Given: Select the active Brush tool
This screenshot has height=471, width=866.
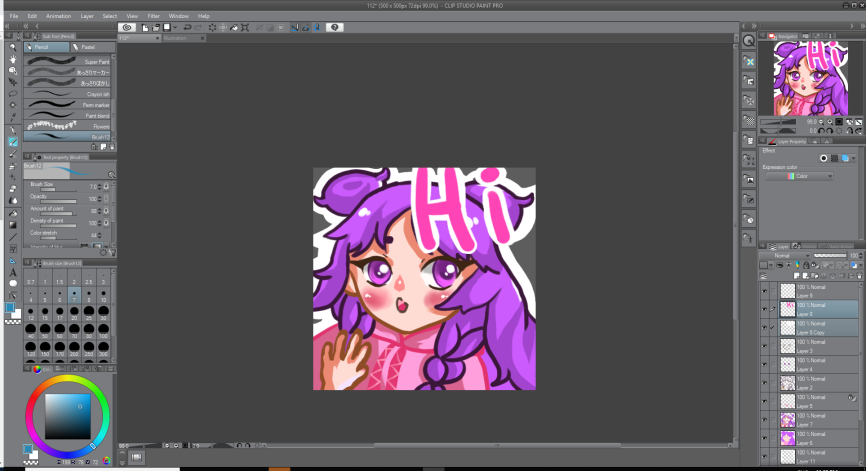Looking at the screenshot, I should (13, 142).
